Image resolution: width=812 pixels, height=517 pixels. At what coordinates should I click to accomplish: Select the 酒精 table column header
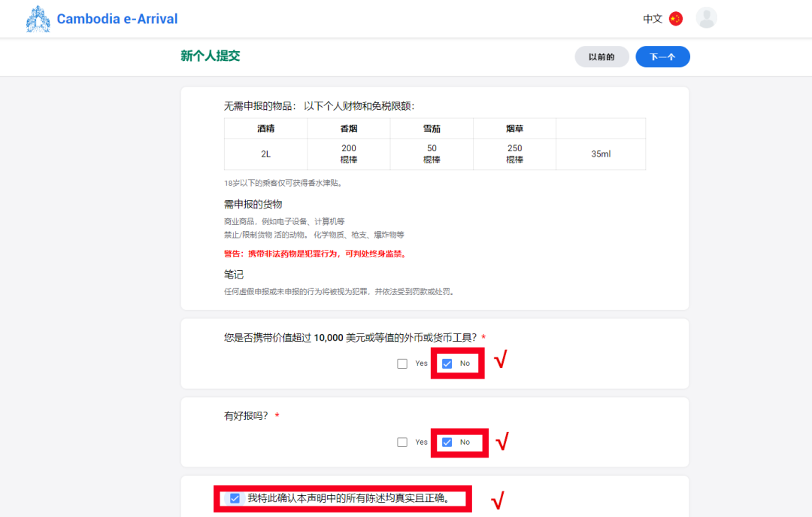(x=265, y=129)
